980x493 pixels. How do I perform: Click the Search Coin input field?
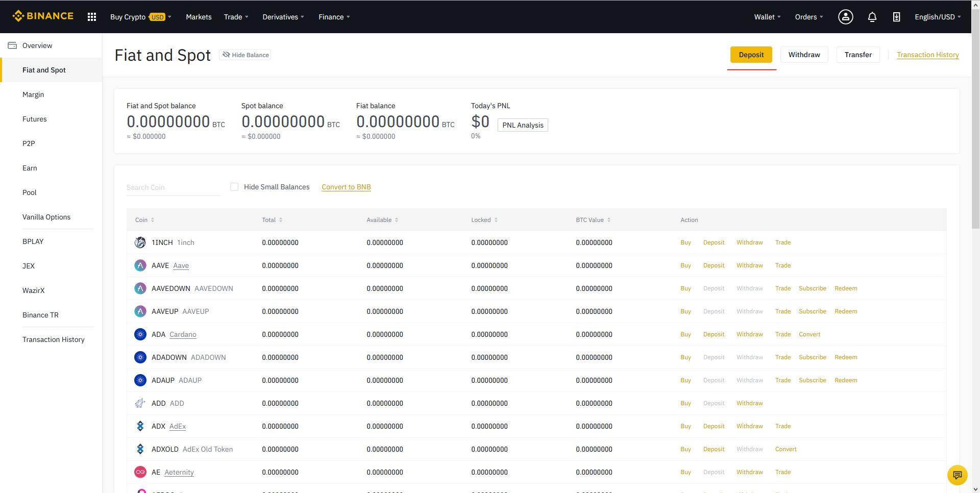coord(173,187)
